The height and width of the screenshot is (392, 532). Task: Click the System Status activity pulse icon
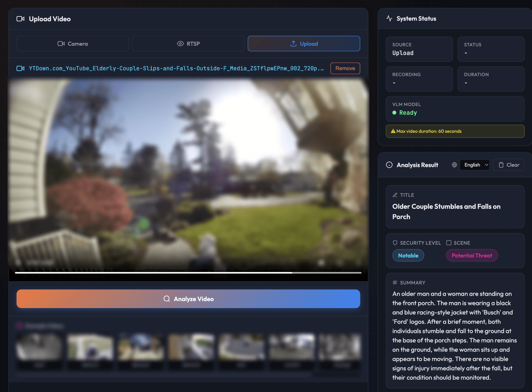pos(389,19)
